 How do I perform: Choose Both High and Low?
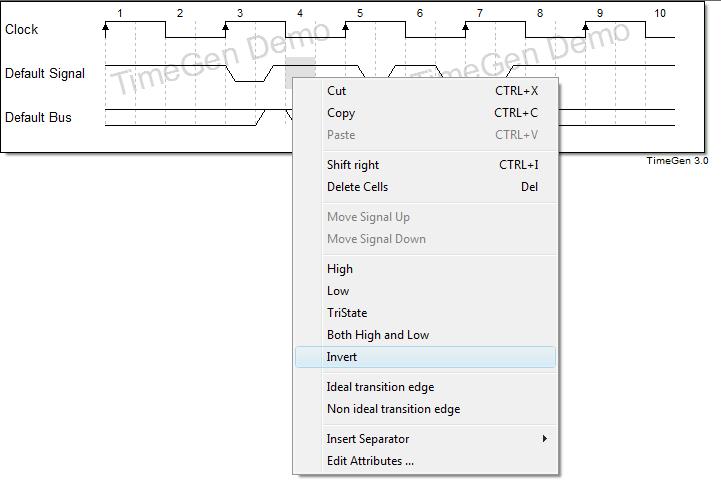click(x=378, y=335)
